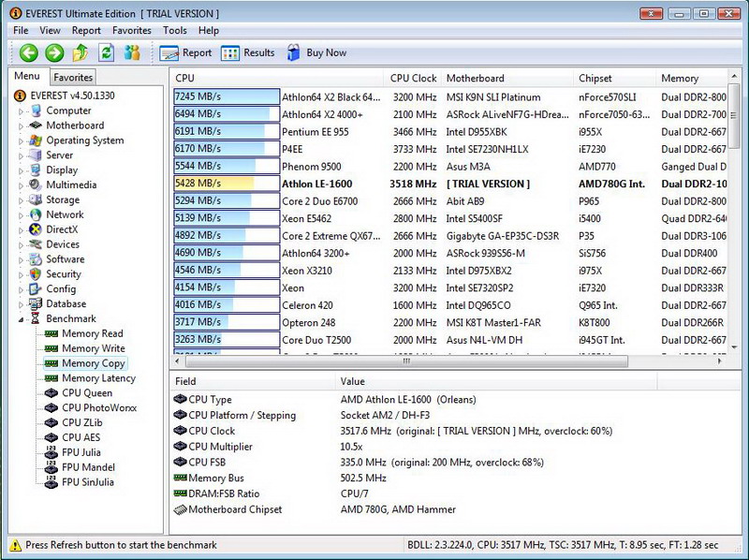Select the Devices icon in tree
Viewport: 749px width, 560px height.
pos(36,244)
